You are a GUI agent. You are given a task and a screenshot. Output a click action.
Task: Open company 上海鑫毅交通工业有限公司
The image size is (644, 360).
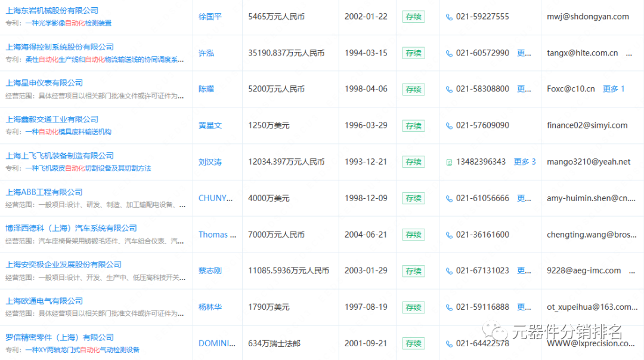[52, 119]
